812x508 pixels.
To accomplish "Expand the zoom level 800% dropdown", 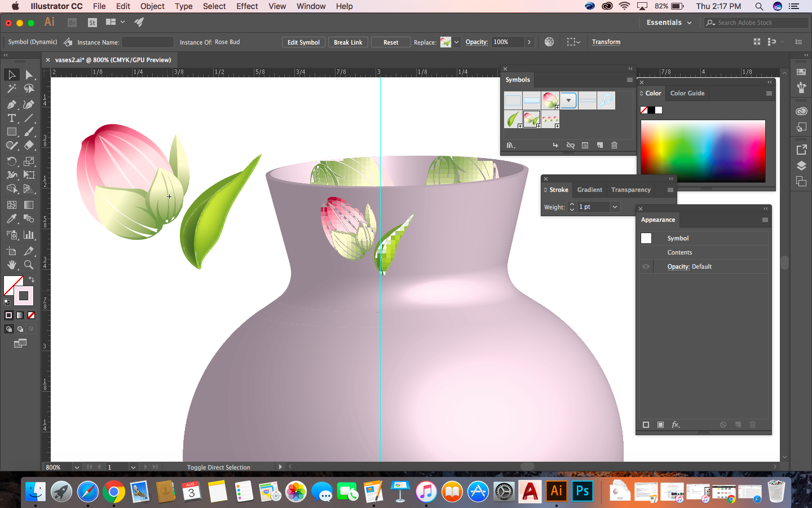I will 77,467.
